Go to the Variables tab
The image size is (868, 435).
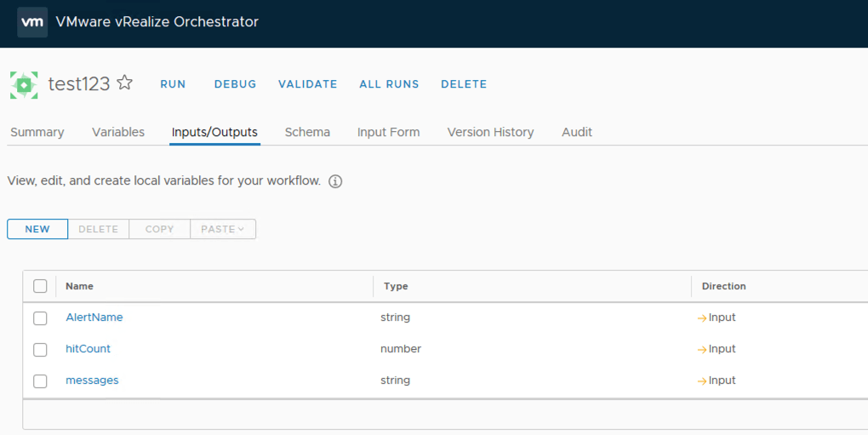pos(118,132)
